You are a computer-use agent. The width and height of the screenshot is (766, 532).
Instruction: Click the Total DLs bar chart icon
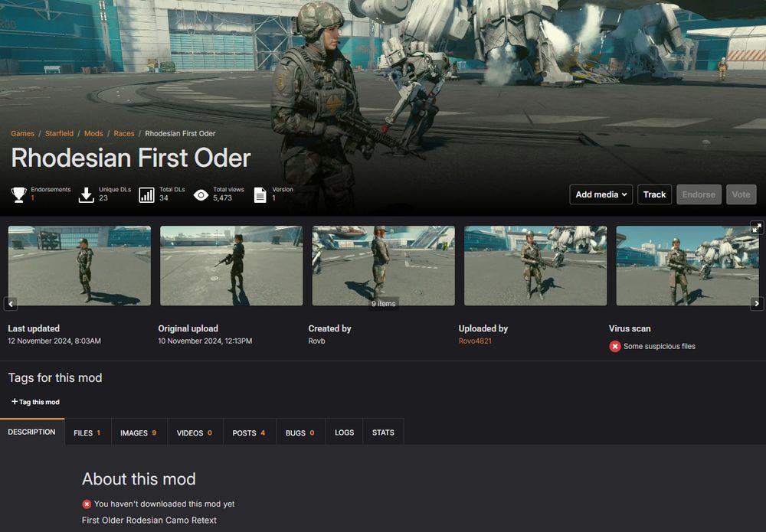point(146,194)
